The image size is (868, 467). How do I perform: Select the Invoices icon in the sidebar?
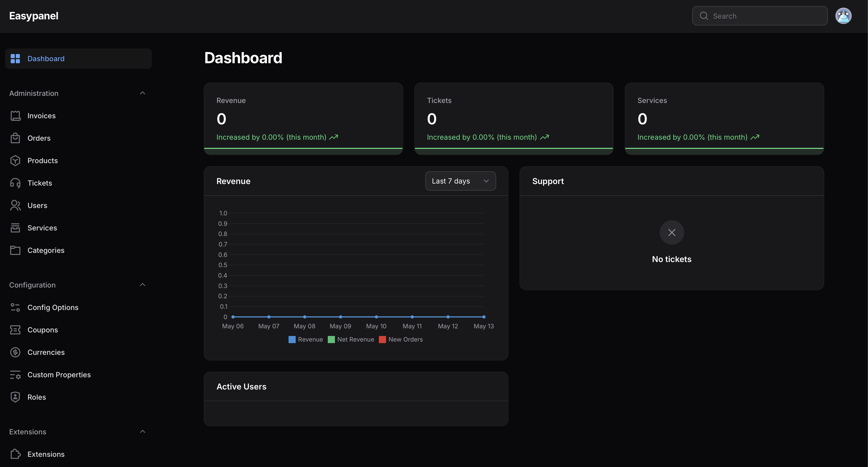tap(16, 116)
